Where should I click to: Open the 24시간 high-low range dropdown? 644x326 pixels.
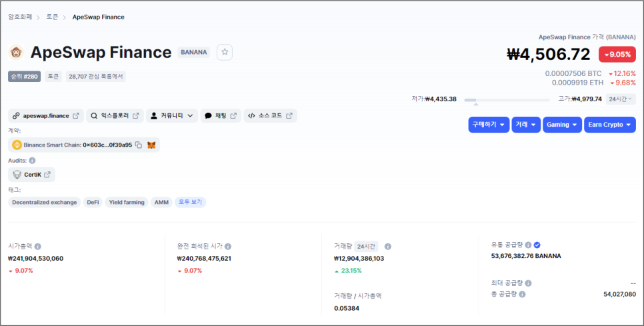tap(621, 99)
